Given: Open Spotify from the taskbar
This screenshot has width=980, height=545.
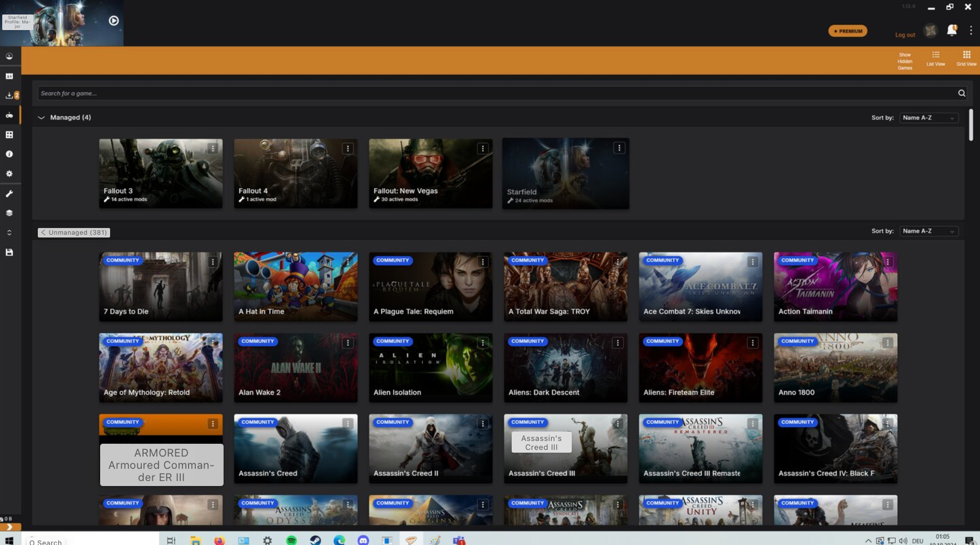Looking at the screenshot, I should pyautogui.click(x=292, y=540).
